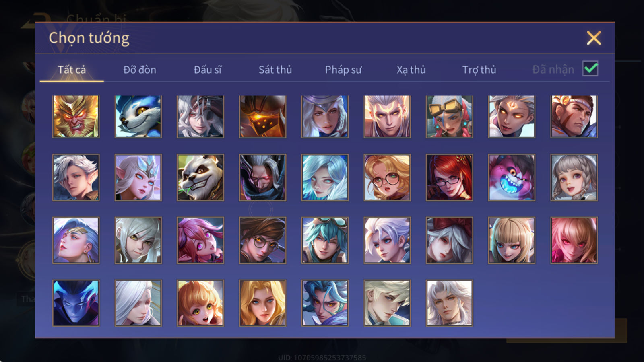Switch to the Đỡ đòn tab

pyautogui.click(x=140, y=70)
